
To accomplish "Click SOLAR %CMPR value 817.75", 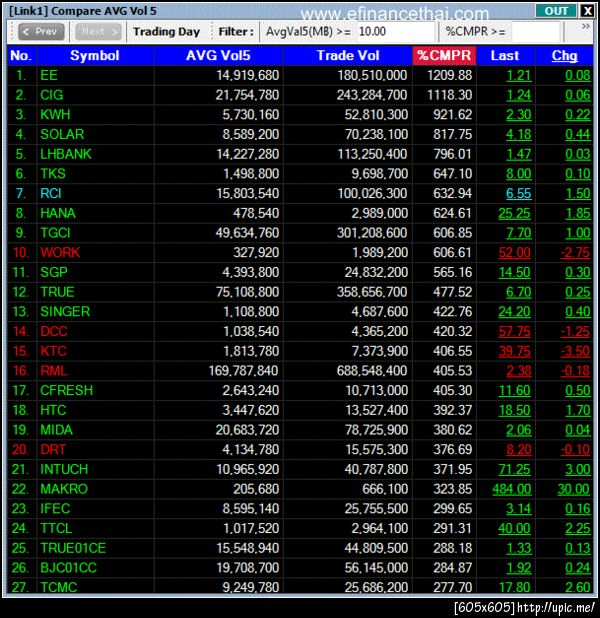I will (x=453, y=134).
